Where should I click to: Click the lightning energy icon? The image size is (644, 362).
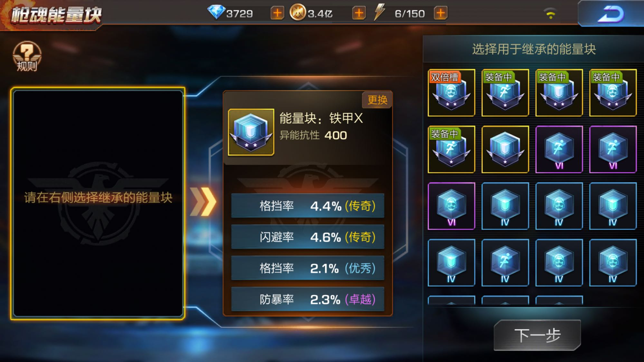tap(380, 12)
